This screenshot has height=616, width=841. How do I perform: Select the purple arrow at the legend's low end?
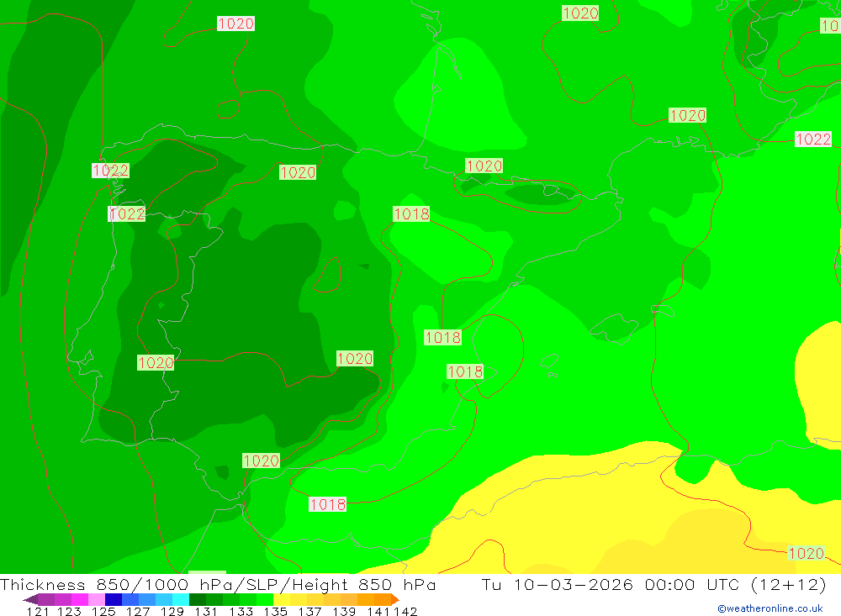pyautogui.click(x=30, y=599)
